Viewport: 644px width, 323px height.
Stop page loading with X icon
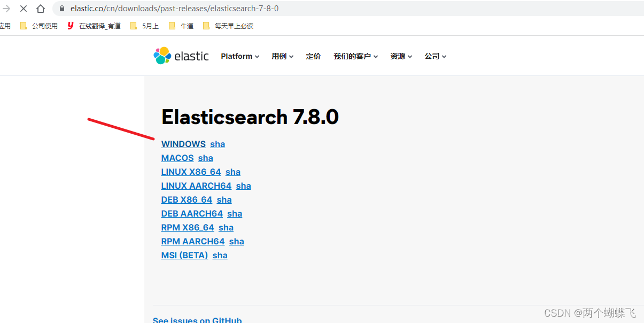click(24, 9)
